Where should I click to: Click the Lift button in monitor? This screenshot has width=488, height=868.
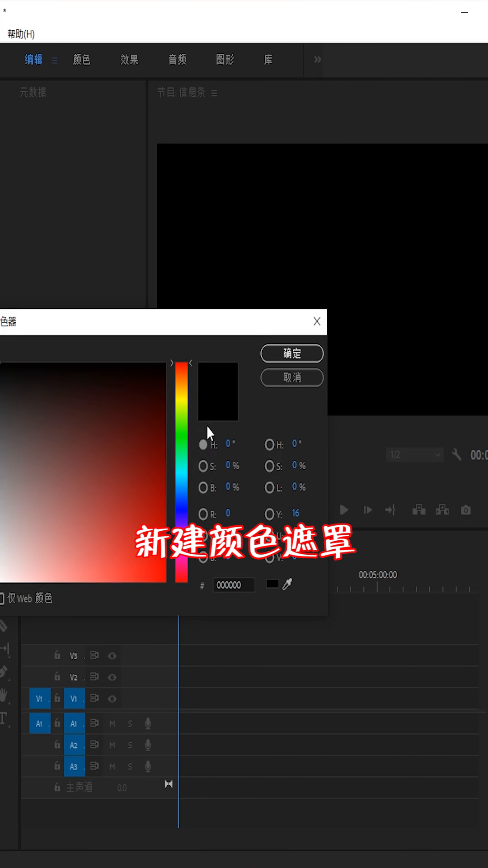coord(419,510)
